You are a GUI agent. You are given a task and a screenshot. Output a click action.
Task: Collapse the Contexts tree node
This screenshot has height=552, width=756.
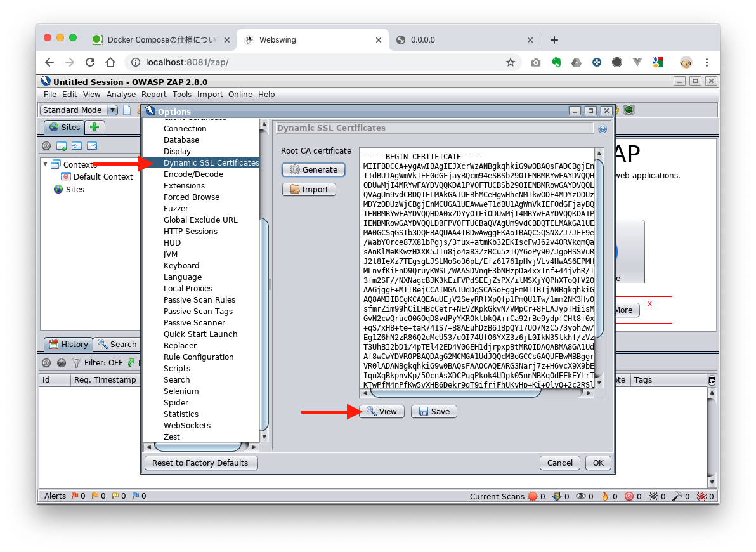coord(45,164)
